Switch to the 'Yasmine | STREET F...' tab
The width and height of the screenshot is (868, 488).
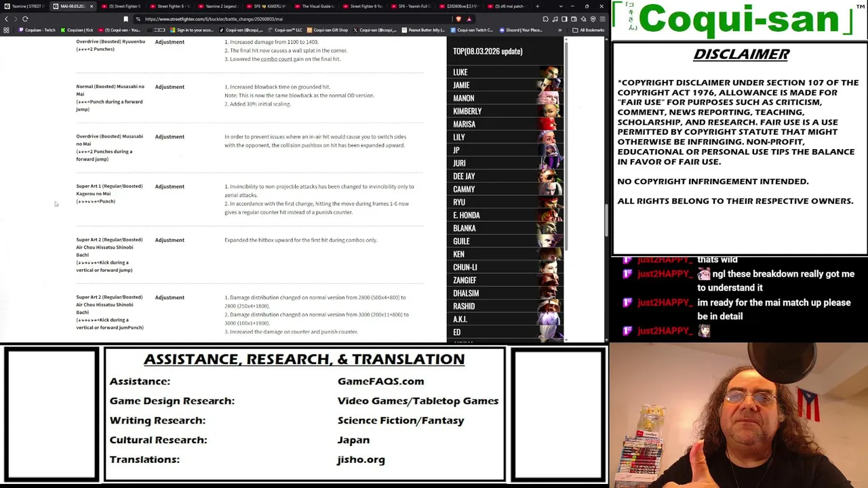tap(25, 6)
